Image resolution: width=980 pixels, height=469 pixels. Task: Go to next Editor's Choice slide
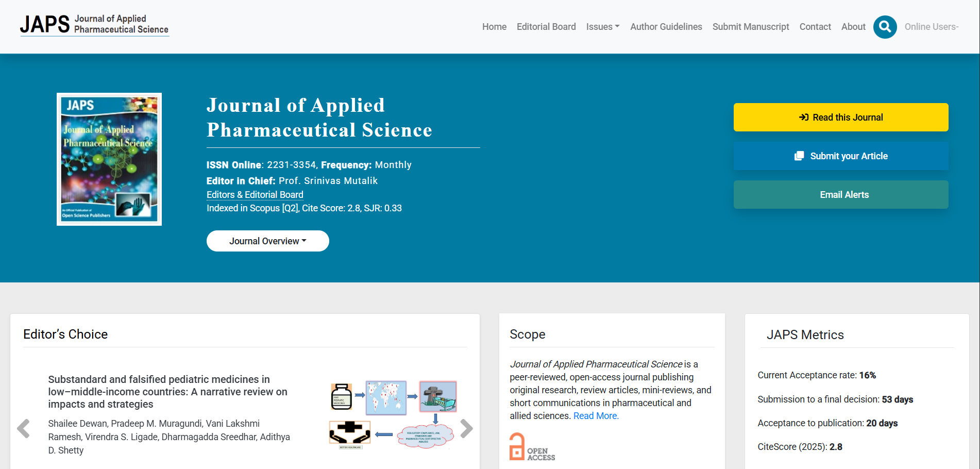click(x=466, y=428)
